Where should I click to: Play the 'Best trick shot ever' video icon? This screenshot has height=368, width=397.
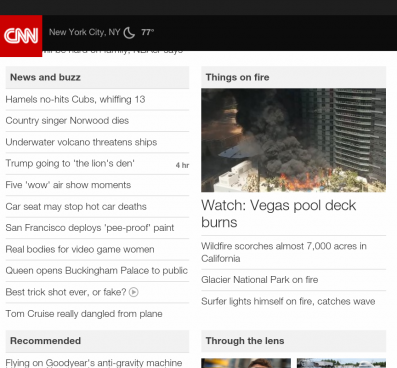[134, 292]
